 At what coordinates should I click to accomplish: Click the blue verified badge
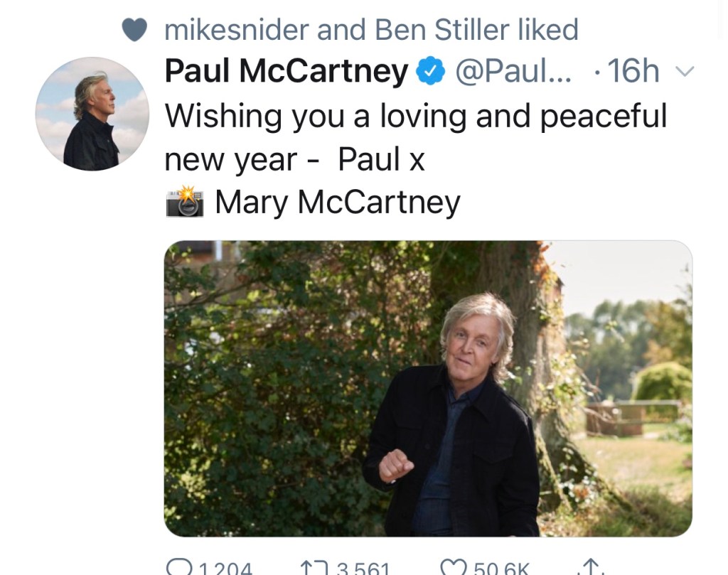click(430, 72)
